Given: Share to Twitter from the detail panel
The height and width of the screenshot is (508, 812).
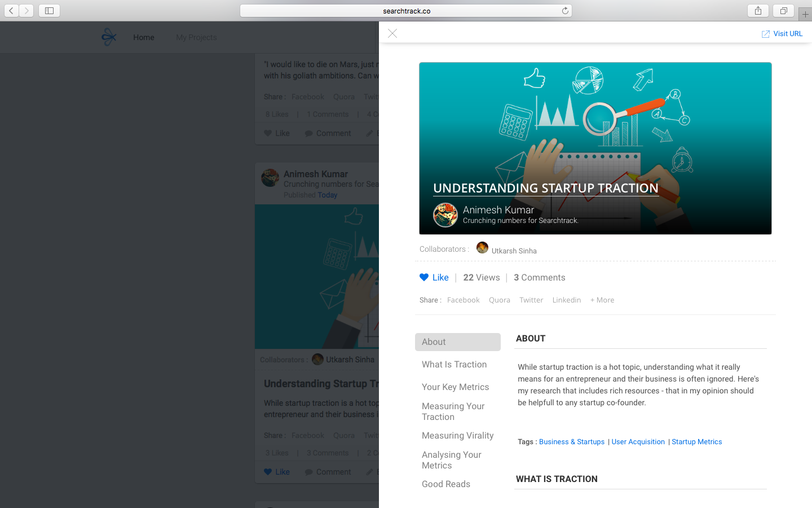Looking at the screenshot, I should tap(531, 300).
